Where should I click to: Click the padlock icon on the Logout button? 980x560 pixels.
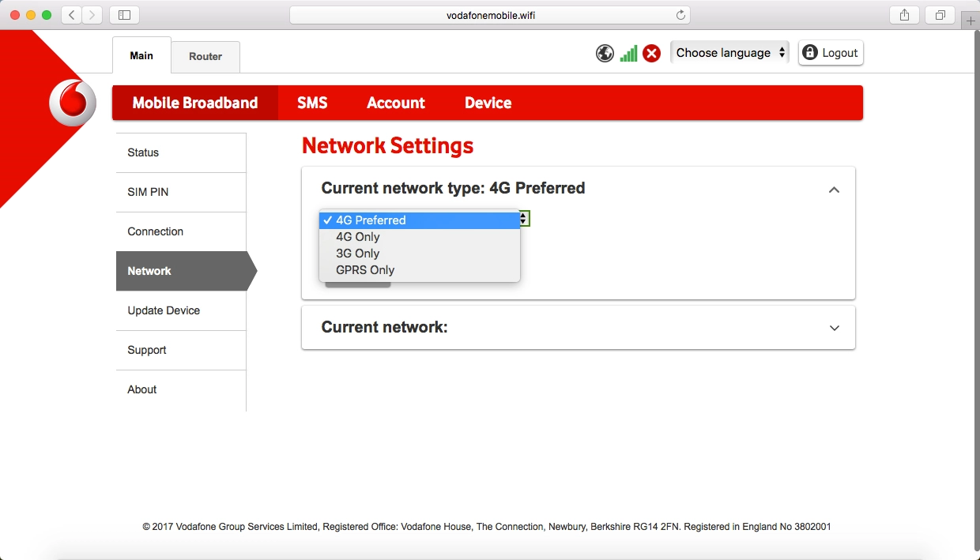[x=809, y=52]
